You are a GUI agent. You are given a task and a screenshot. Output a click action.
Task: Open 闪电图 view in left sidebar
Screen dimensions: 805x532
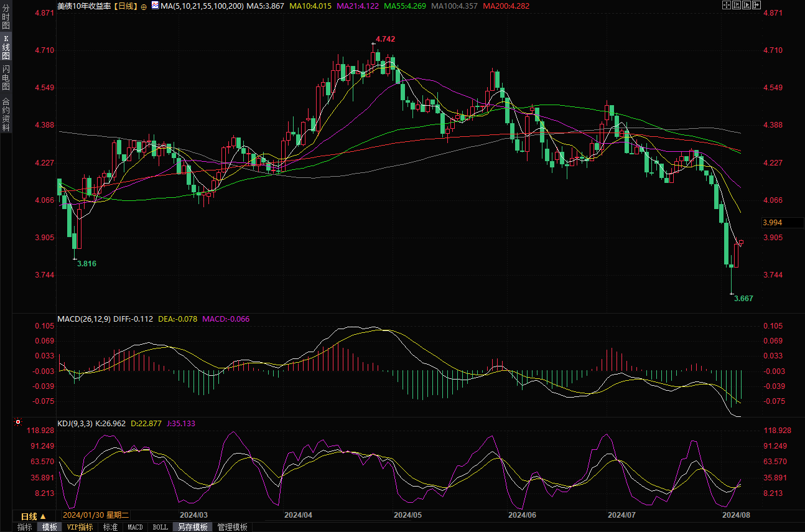coord(6,77)
